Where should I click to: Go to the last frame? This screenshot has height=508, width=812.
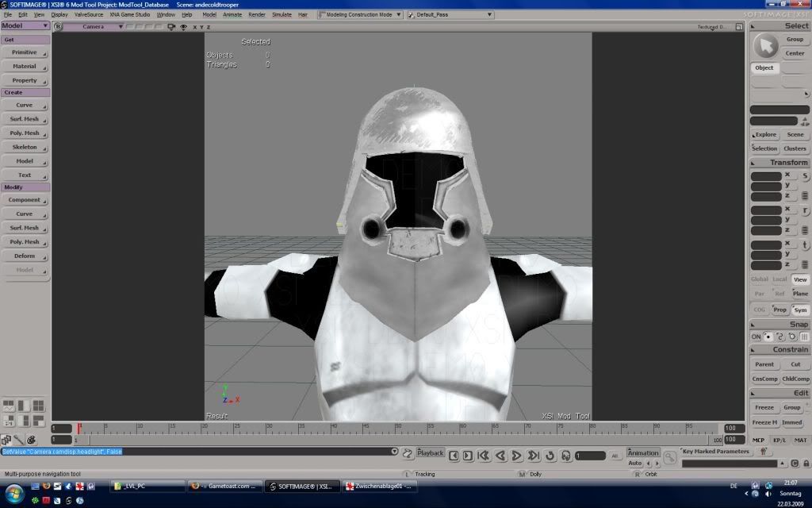tap(534, 456)
